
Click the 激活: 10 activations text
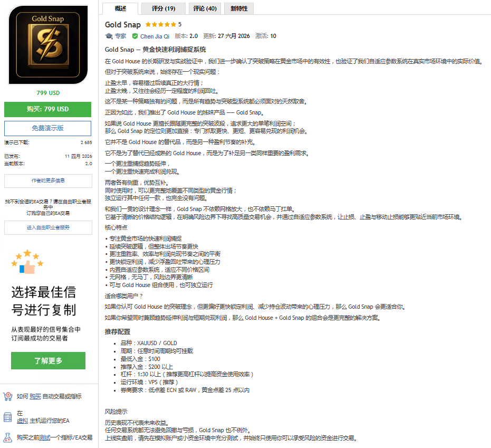click(266, 36)
